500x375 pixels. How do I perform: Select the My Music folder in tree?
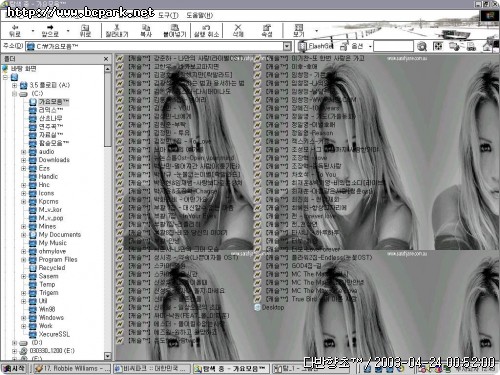[52, 243]
